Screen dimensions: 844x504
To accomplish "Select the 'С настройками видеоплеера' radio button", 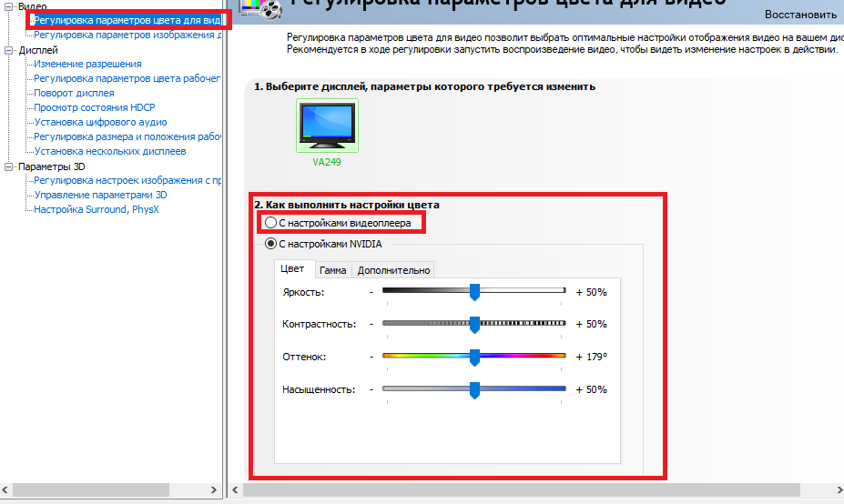I will coord(270,223).
